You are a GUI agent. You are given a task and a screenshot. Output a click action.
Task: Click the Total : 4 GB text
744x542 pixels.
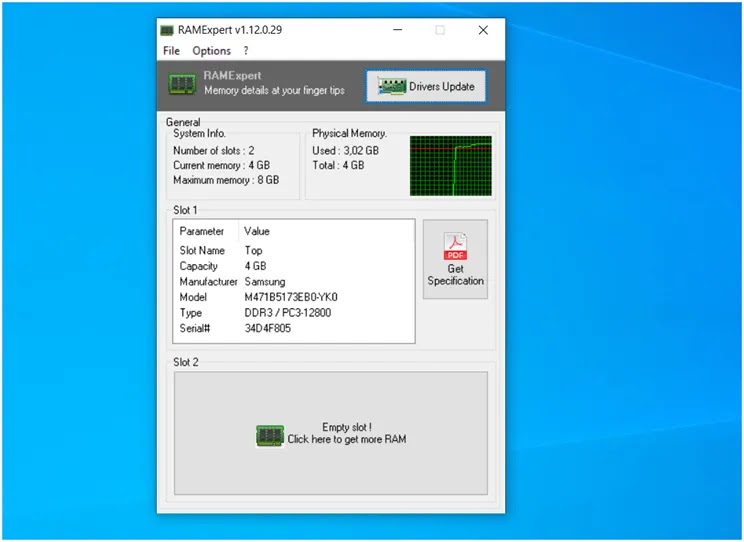pos(338,165)
